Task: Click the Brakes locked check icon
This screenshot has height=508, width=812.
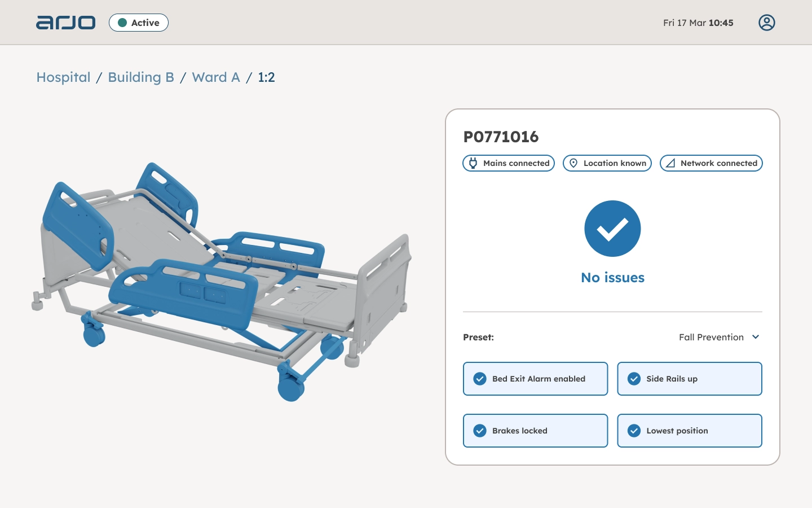Action: click(x=480, y=431)
